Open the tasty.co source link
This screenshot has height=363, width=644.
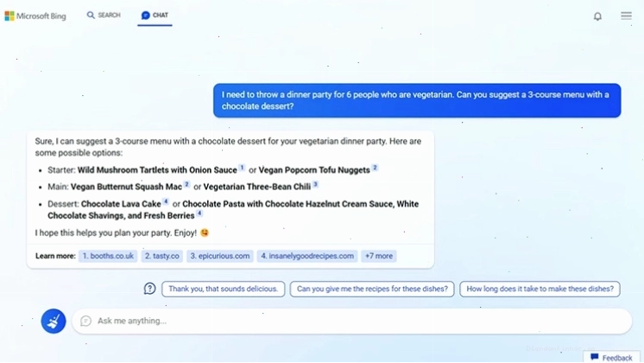(x=162, y=256)
